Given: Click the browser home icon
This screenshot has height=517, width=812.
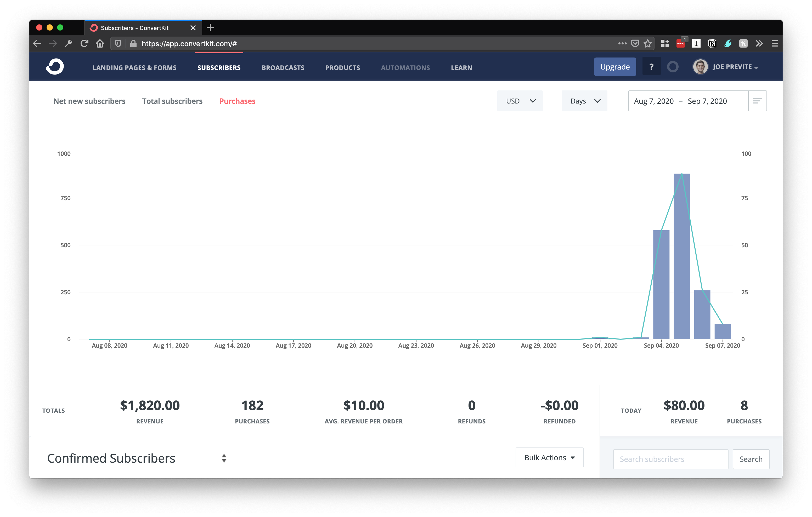Looking at the screenshot, I should (100, 43).
